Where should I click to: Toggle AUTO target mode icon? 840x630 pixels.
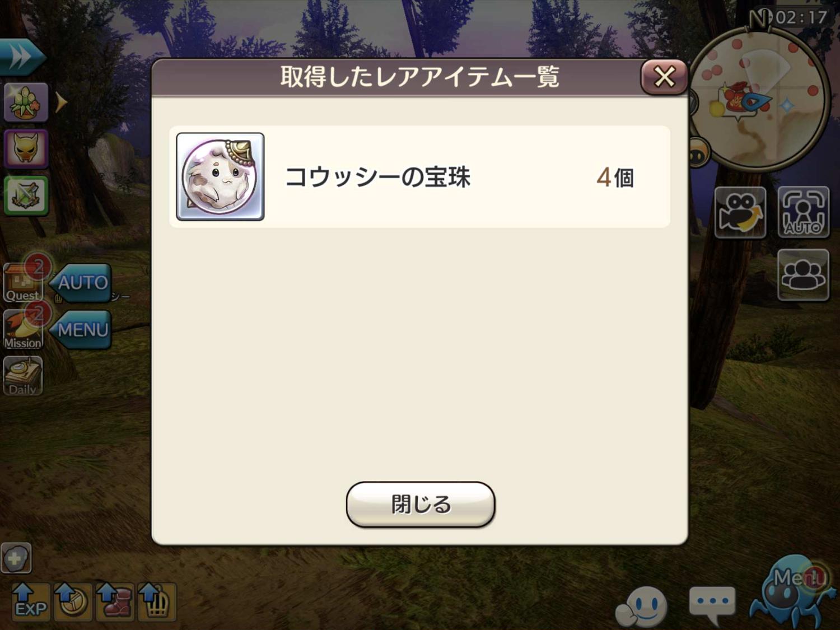click(x=803, y=212)
